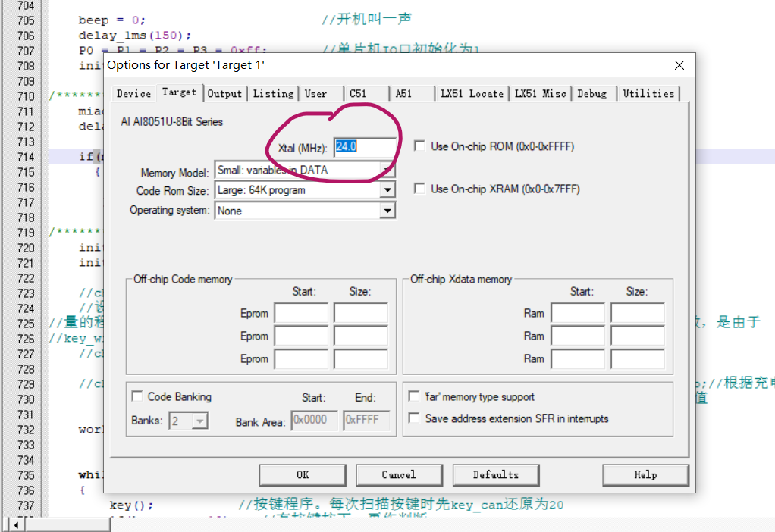
Task: Open the Output tab
Action: pyautogui.click(x=224, y=93)
